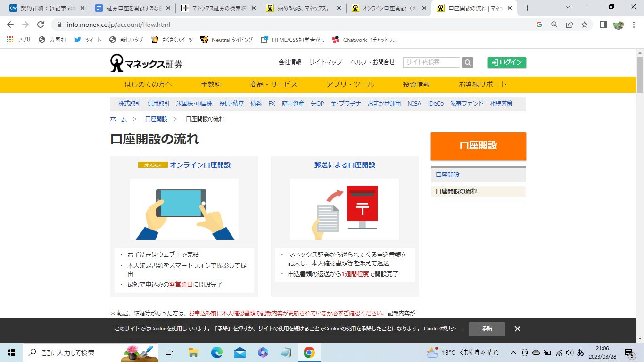
Task: Open the お客様サポート menu
Action: tap(483, 84)
